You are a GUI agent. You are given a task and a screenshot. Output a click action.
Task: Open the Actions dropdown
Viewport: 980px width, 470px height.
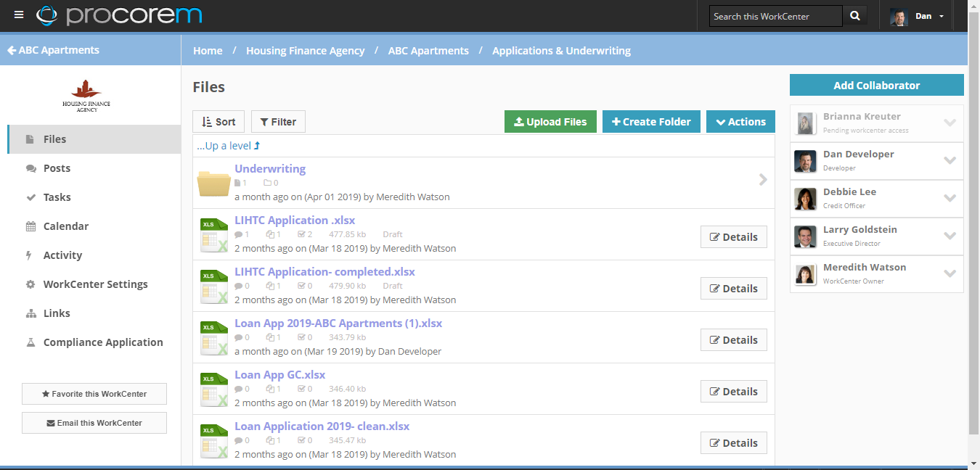coord(740,122)
